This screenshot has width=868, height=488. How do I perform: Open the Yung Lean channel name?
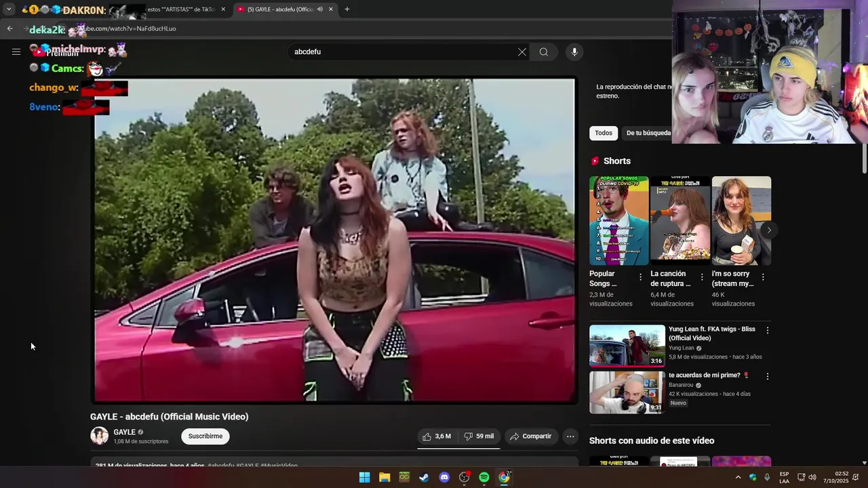click(x=682, y=348)
